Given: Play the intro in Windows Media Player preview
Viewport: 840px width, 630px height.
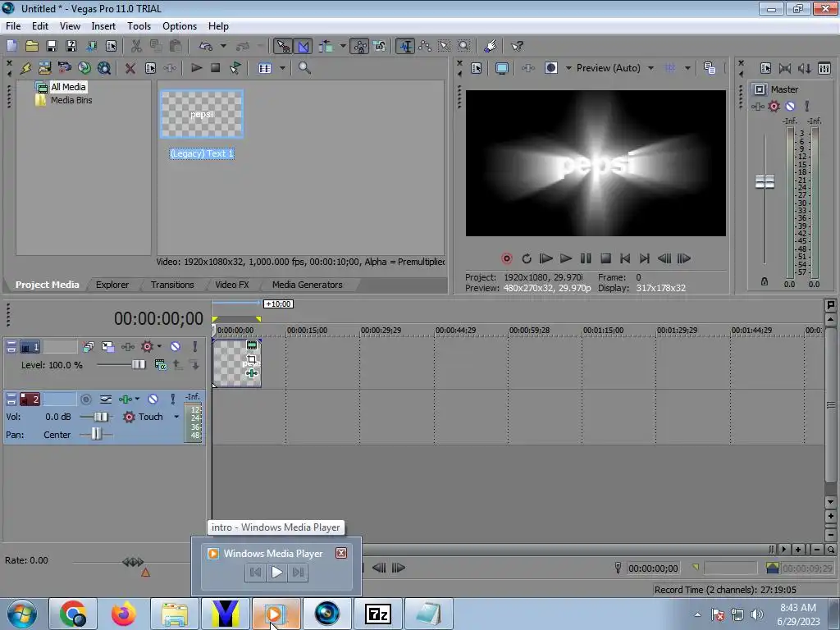Looking at the screenshot, I should [x=277, y=572].
